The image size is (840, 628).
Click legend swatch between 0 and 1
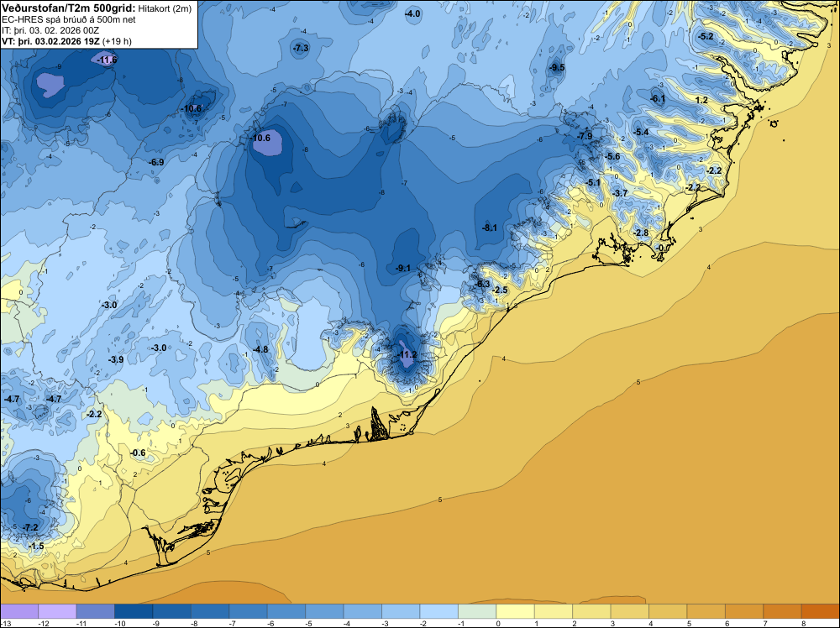click(x=516, y=611)
